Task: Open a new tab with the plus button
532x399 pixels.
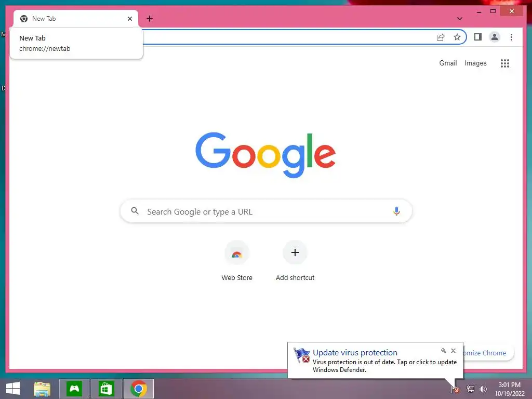Action: tap(150, 19)
